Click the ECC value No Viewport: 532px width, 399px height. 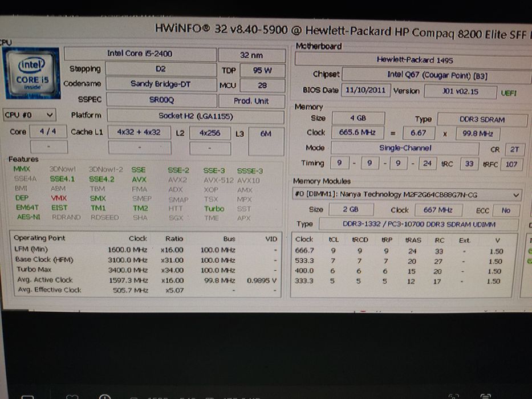506,211
